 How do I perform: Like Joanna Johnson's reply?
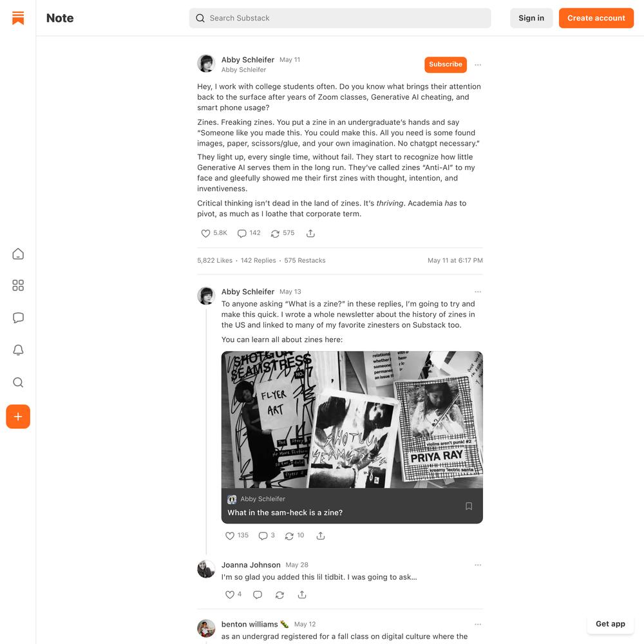pyautogui.click(x=233, y=594)
